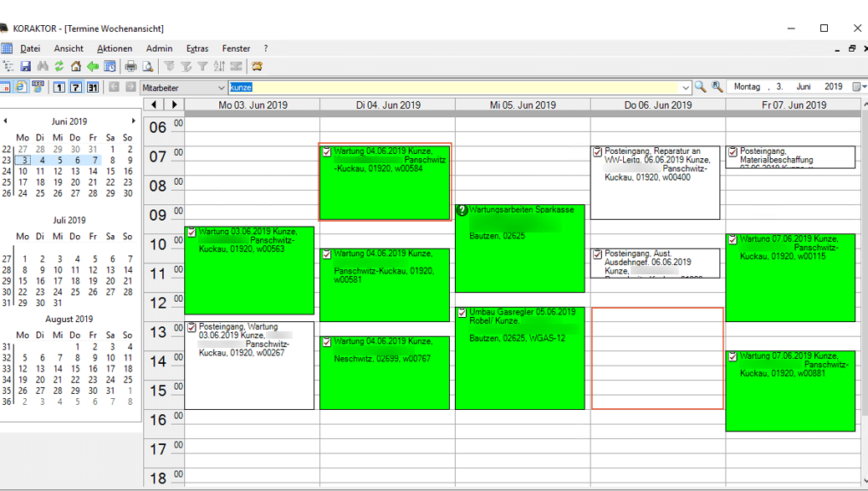This screenshot has height=491, width=868.
Task: Click the home (house) toolbar icon
Action: point(75,66)
